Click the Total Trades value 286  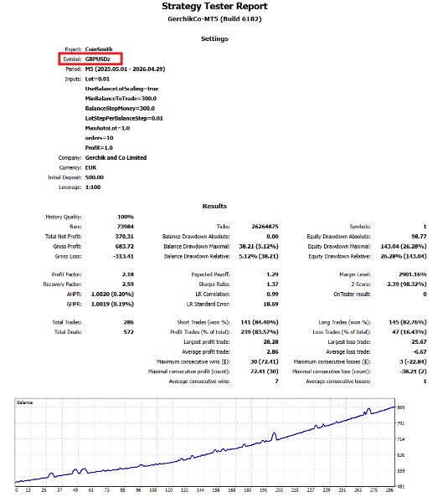point(129,322)
